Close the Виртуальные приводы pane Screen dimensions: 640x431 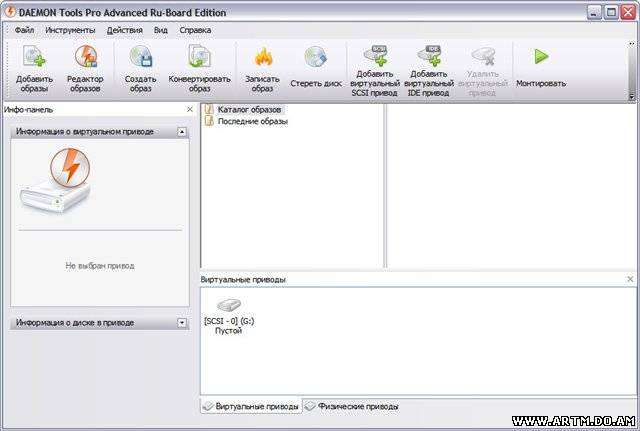click(x=630, y=279)
